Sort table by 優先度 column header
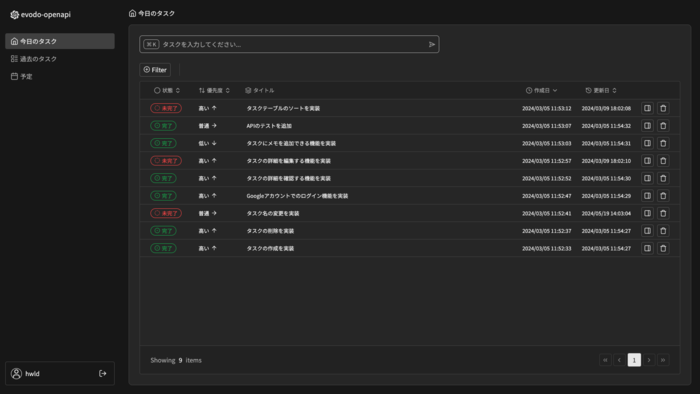This screenshot has width=700, height=394. (214, 91)
